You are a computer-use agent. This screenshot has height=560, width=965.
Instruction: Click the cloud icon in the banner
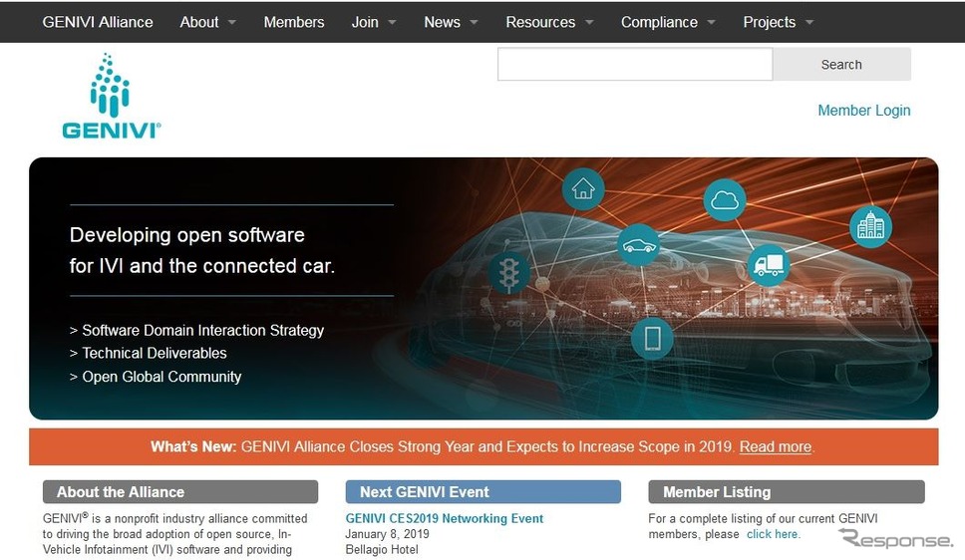725,200
